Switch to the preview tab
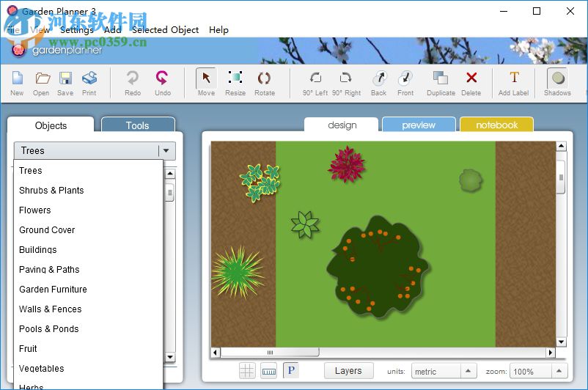 pyautogui.click(x=419, y=125)
